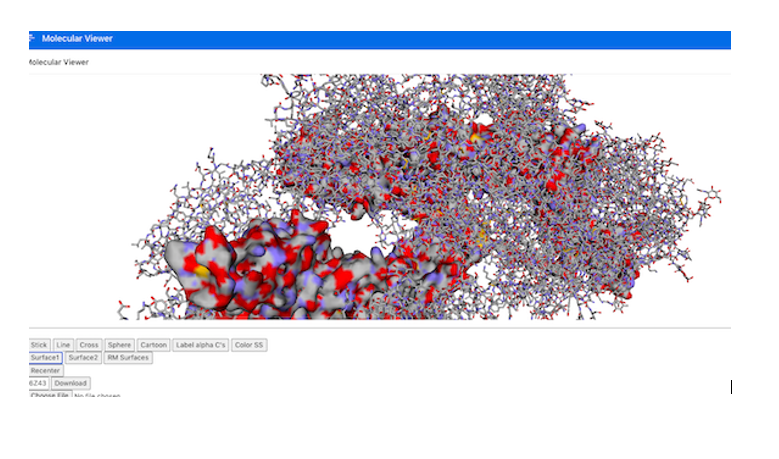
Task: Click the Molecular Viewer subtitle below the header
Action: pos(59,62)
